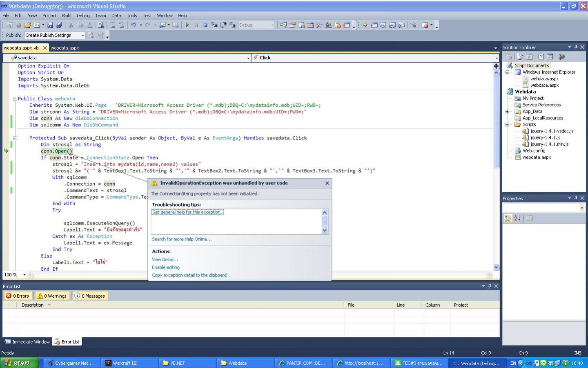
Task: Open Create Publish Settings dropdown
Action: (82, 35)
